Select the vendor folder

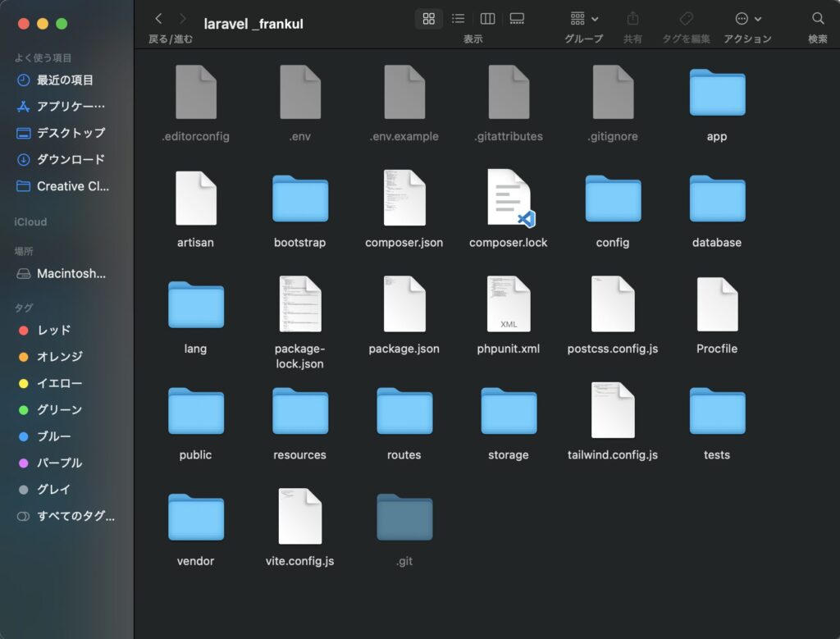[195, 516]
